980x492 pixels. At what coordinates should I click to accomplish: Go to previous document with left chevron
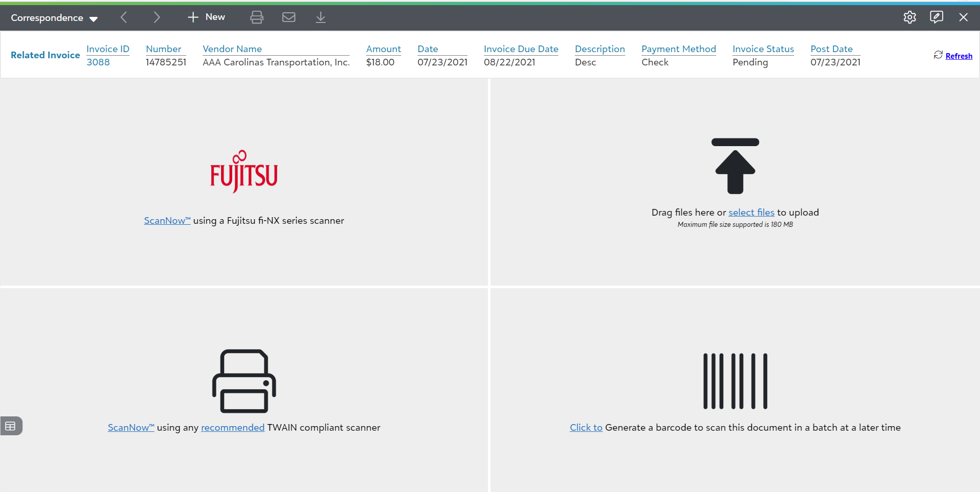pyautogui.click(x=124, y=17)
